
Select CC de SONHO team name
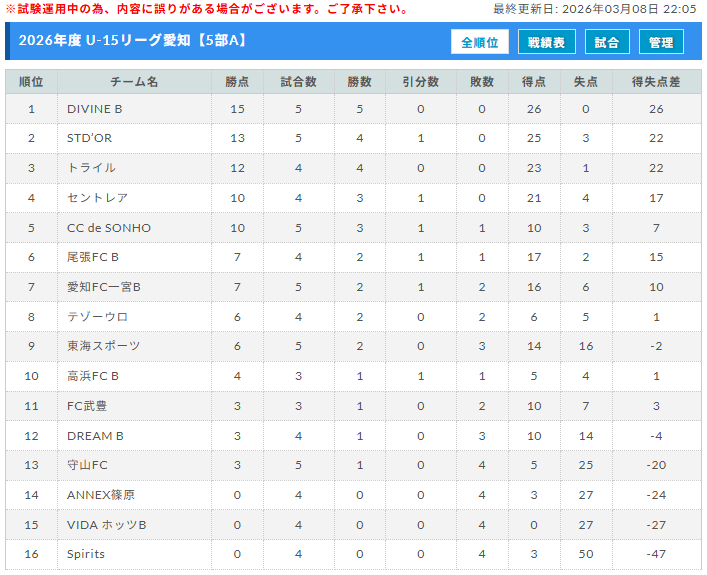(x=109, y=228)
